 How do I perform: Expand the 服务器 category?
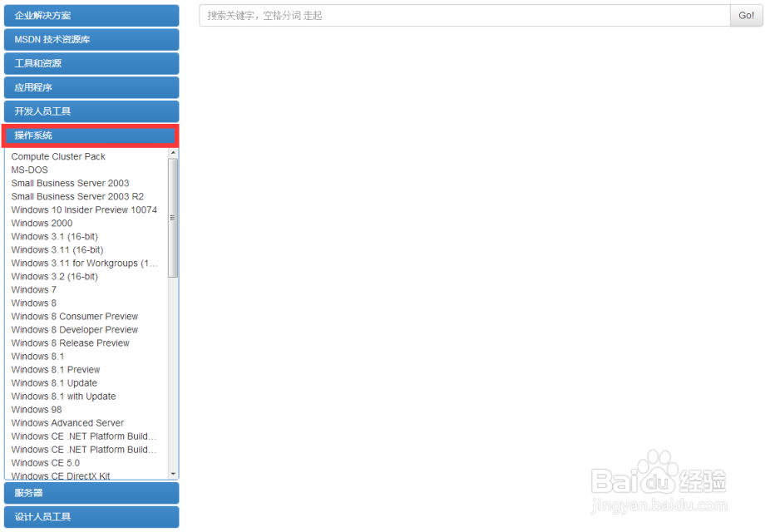(x=91, y=493)
